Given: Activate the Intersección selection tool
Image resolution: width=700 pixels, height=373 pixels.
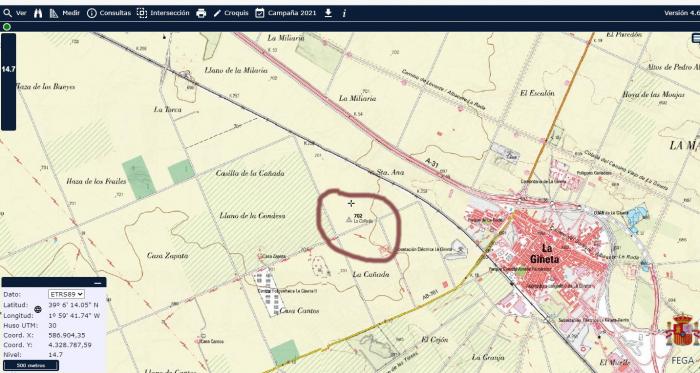Looking at the screenshot, I should 163,13.
